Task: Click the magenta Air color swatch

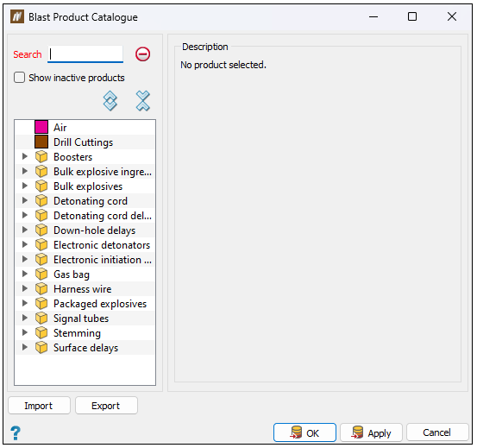Action: [x=41, y=127]
